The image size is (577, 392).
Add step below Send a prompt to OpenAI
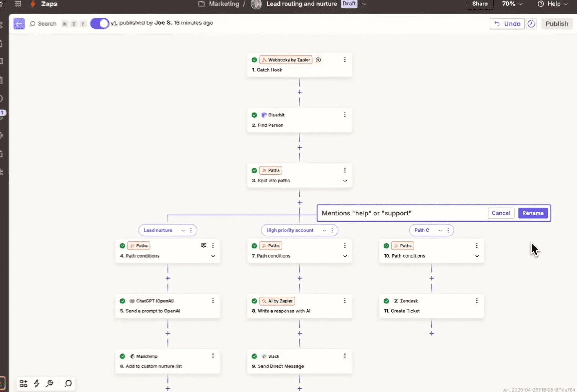168,333
